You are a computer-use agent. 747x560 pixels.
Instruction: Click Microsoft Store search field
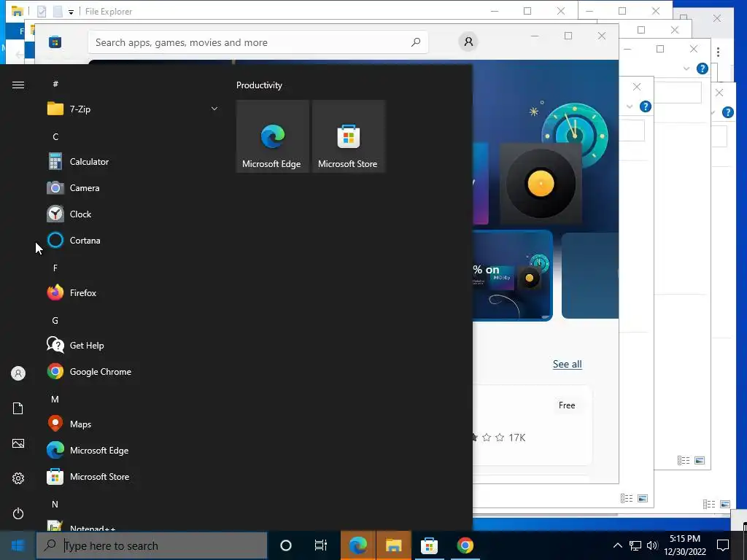point(258,42)
